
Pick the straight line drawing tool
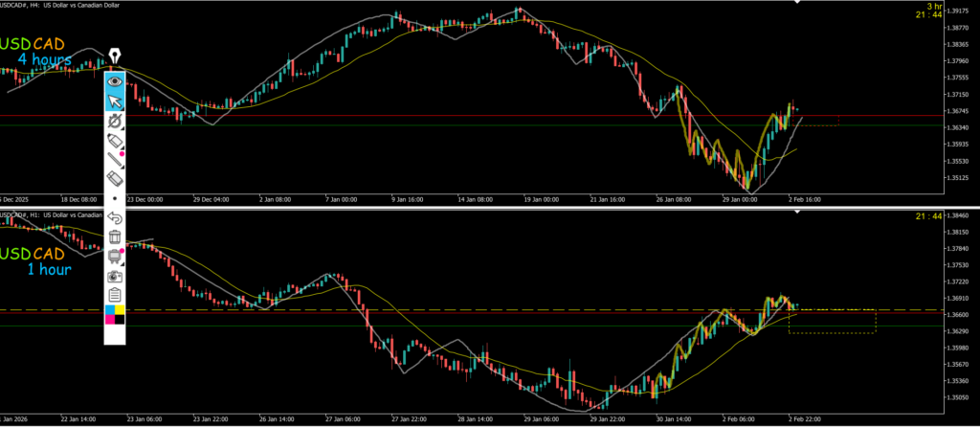click(x=115, y=160)
